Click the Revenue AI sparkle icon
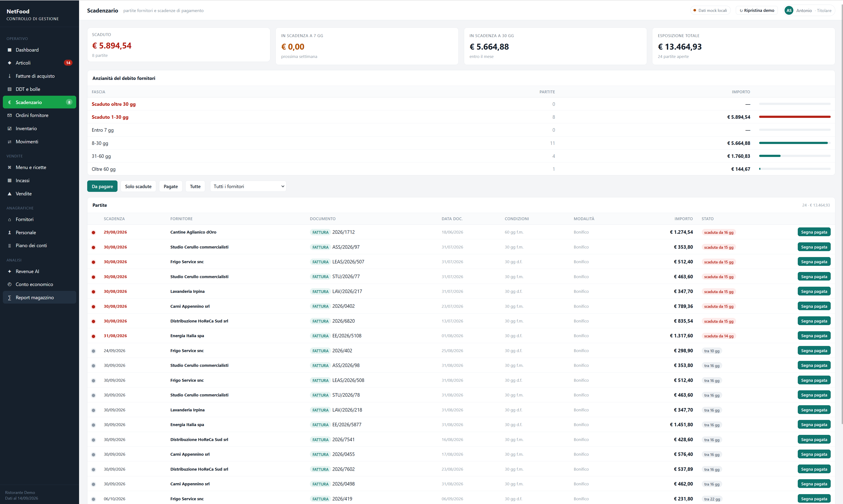Viewport: 843px width, 504px height. (9, 271)
